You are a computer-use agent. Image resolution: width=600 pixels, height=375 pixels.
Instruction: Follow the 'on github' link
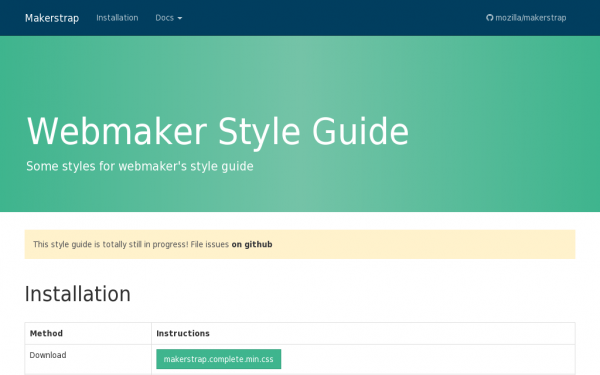[252, 244]
